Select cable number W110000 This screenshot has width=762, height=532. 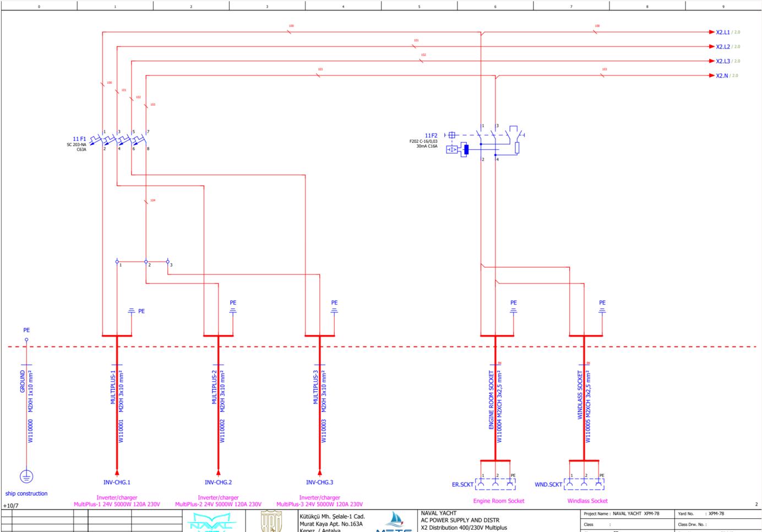[x=30, y=431]
